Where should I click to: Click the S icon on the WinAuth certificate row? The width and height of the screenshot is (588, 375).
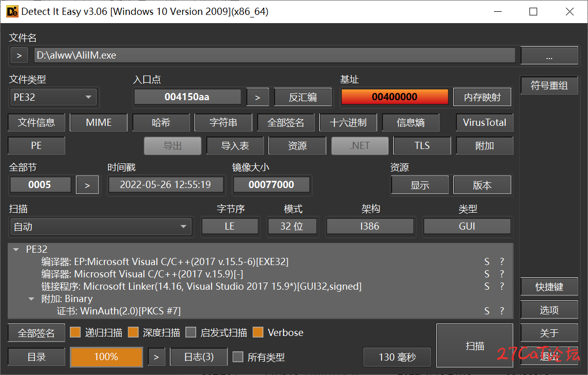[x=487, y=311]
